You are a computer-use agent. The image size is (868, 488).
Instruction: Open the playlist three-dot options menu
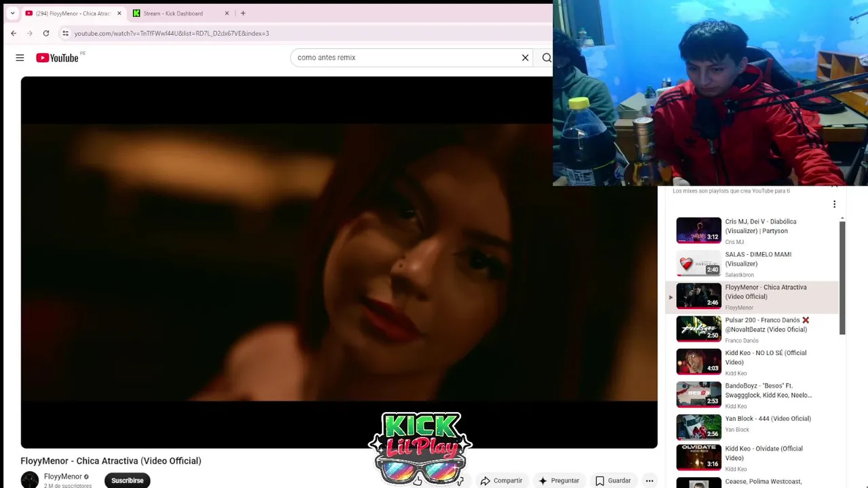coord(834,204)
